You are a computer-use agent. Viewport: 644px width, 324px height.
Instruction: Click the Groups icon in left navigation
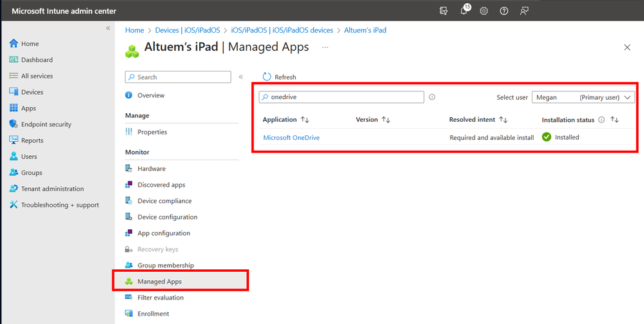click(x=14, y=173)
